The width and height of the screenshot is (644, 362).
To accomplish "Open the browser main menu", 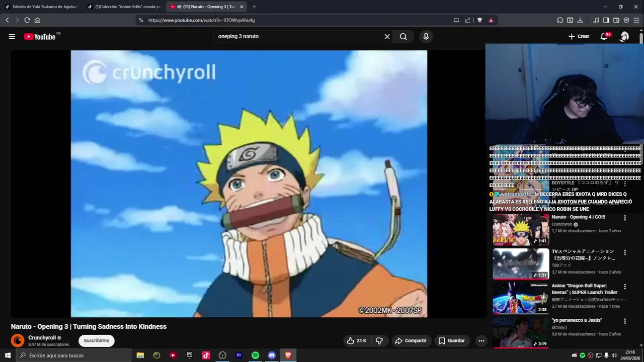I will point(637,20).
